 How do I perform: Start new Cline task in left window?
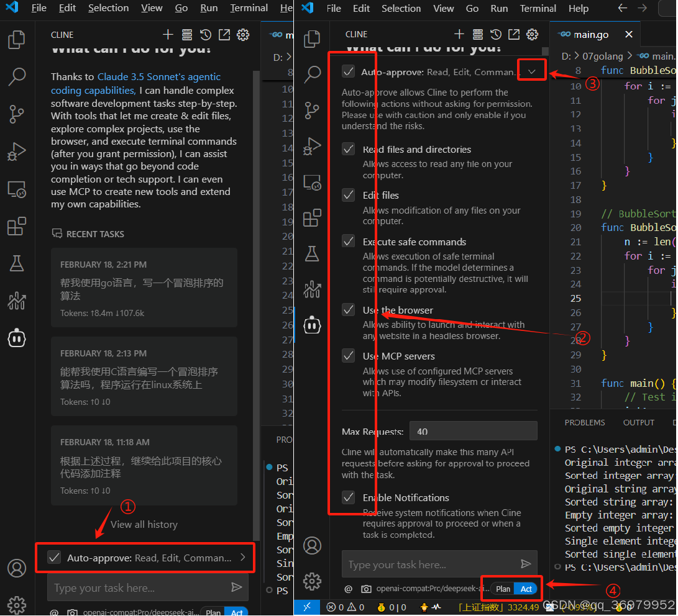click(x=168, y=35)
